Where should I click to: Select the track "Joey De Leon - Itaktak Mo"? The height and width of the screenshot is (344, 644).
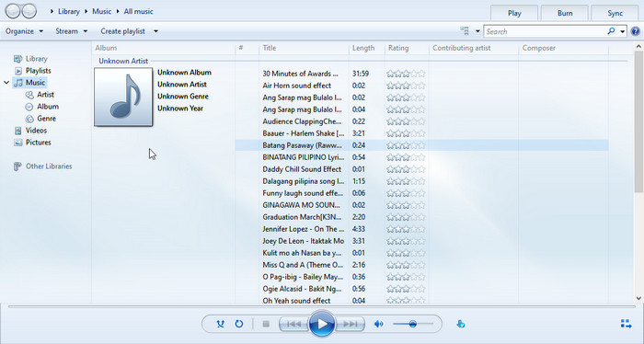click(304, 241)
